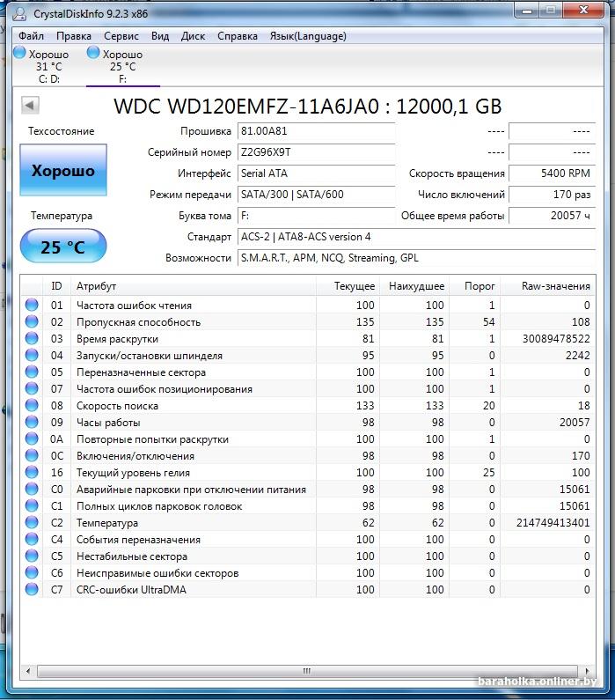Click status icon for 0C Включения/отключения
Viewport: 615px width, 700px height.
click(32, 455)
